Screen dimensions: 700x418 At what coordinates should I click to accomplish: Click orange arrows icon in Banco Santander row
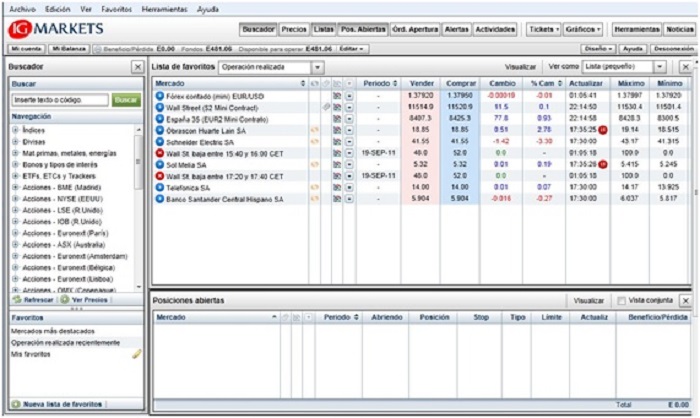pos(315,199)
